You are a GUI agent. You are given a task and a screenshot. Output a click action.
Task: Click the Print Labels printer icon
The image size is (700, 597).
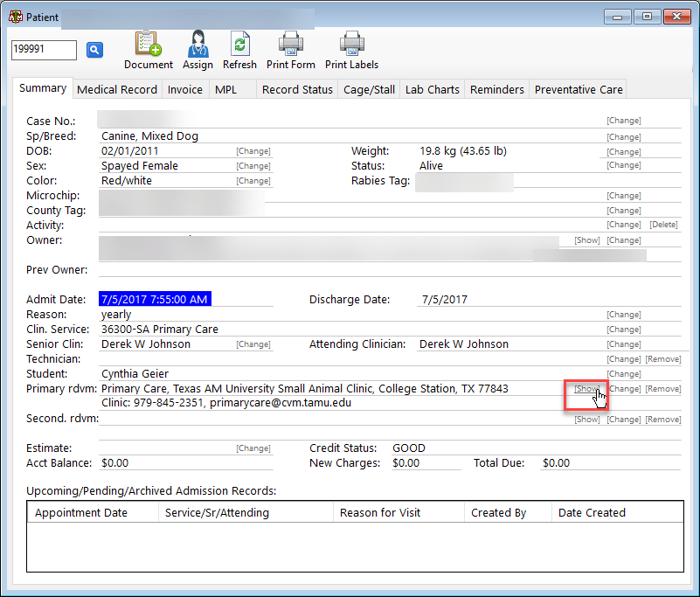coord(352,44)
